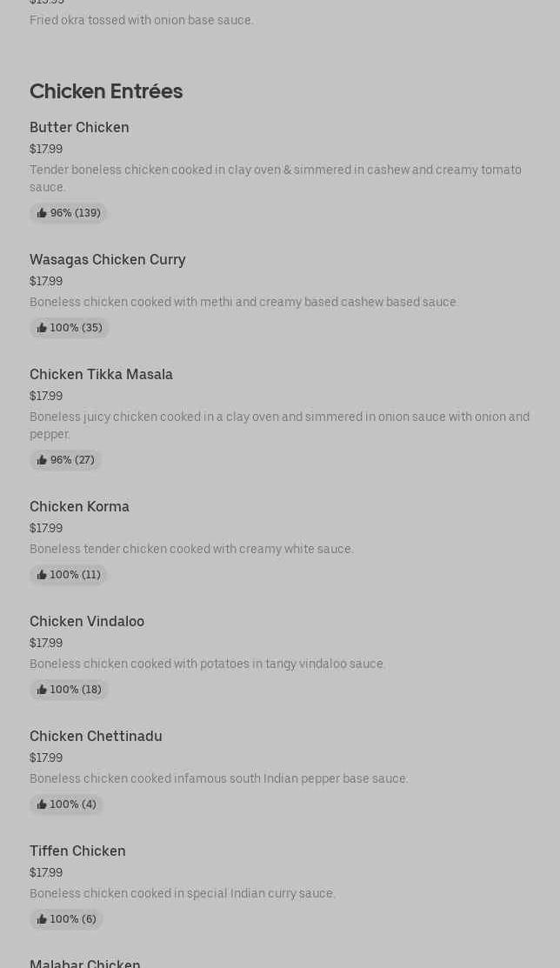Open the Malabar Chicken item
Viewport: 560px width, 968px height.
coord(84,963)
